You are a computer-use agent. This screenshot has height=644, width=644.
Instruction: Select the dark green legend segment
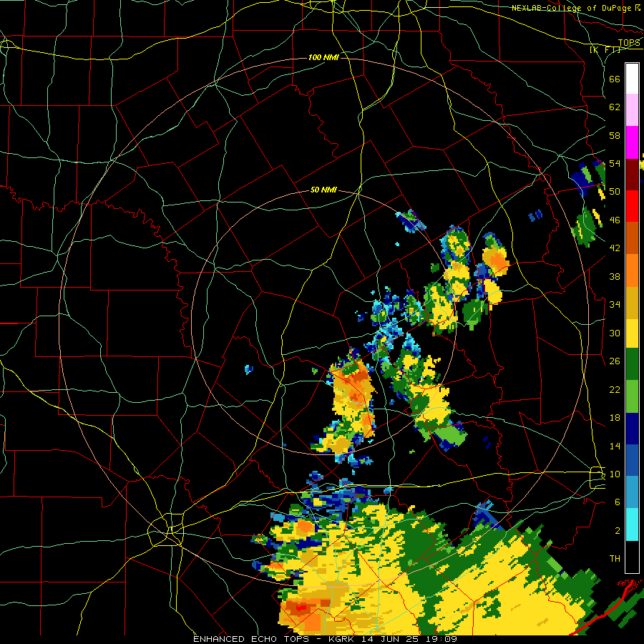coord(632,364)
